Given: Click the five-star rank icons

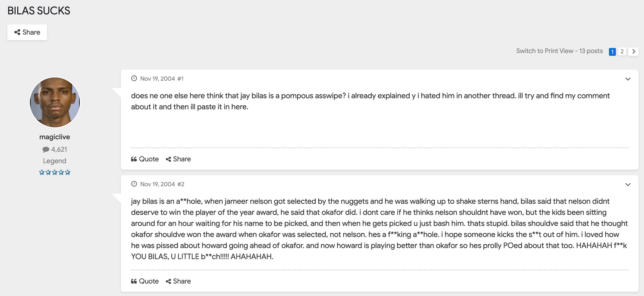Looking at the screenshot, I should [55, 172].
